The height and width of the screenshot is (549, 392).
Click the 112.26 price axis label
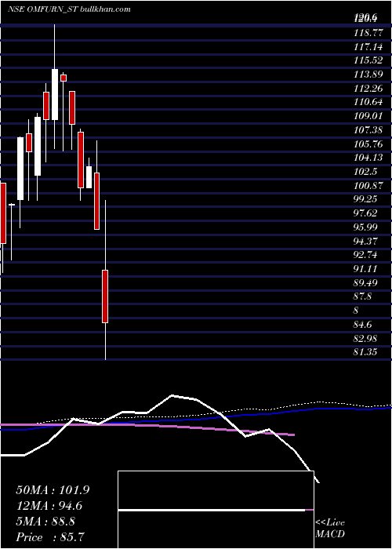(x=368, y=89)
